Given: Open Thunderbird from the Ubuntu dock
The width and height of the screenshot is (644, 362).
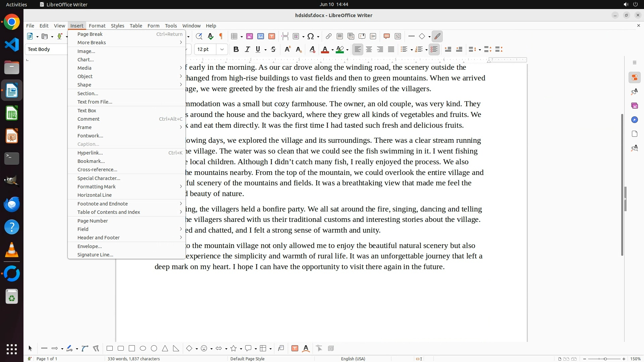Looking at the screenshot, I should click(12, 204).
